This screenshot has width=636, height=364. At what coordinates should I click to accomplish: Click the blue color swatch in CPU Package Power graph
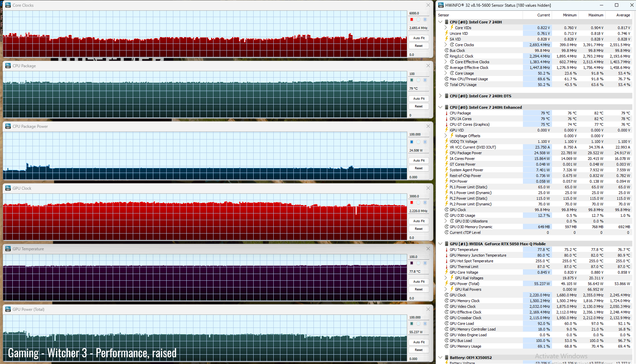(412, 142)
